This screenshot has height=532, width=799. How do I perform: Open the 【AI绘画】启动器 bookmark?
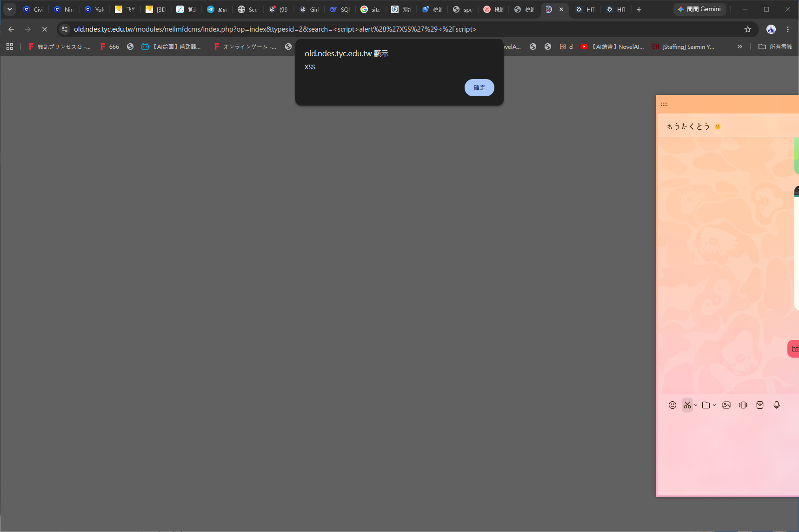[171, 47]
